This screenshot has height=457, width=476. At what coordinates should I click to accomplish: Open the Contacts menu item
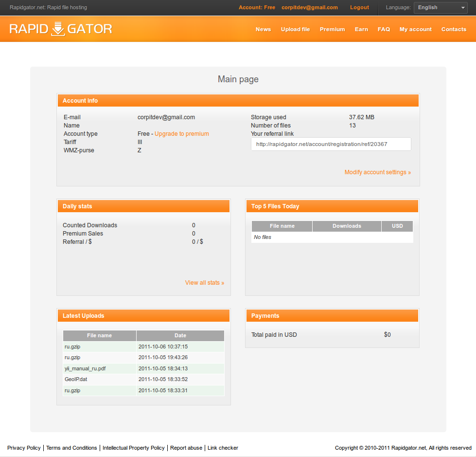454,29
